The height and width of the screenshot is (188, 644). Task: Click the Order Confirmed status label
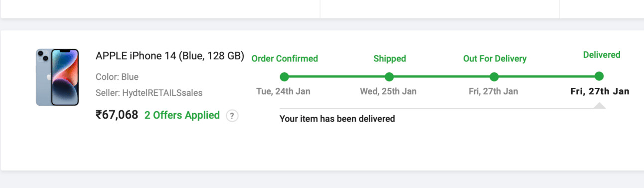[285, 58]
